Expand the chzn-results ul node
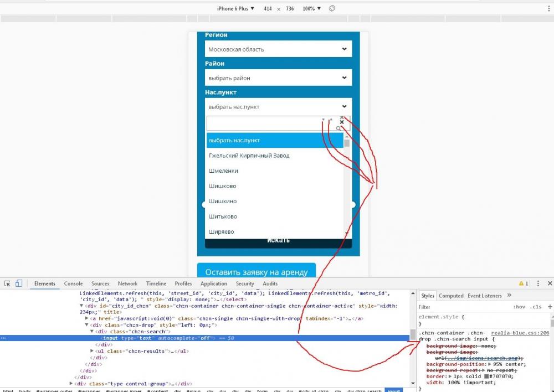554x392 pixels. click(x=93, y=351)
